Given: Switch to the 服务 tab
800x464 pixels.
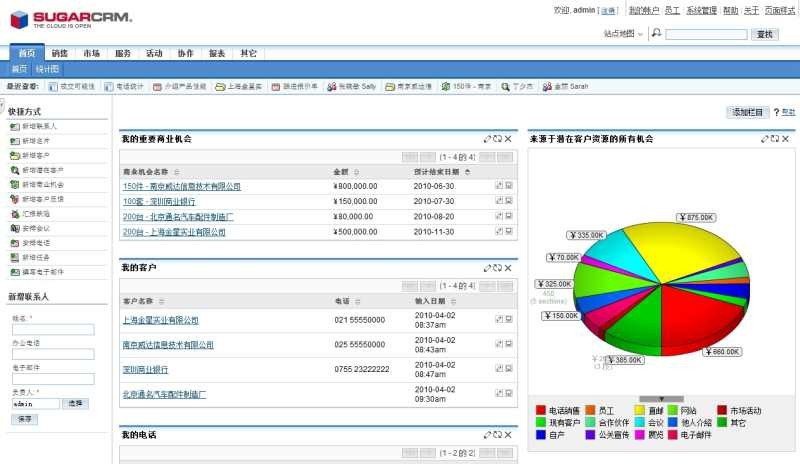Looking at the screenshot, I should [x=122, y=53].
